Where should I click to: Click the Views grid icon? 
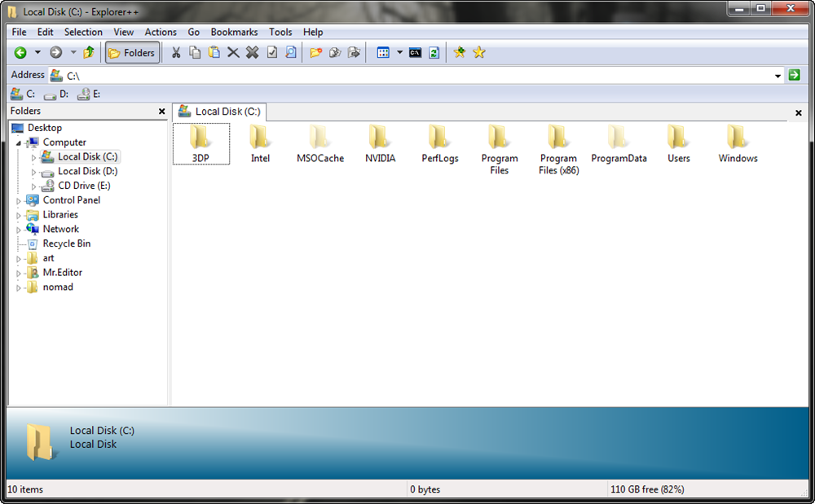pos(383,52)
